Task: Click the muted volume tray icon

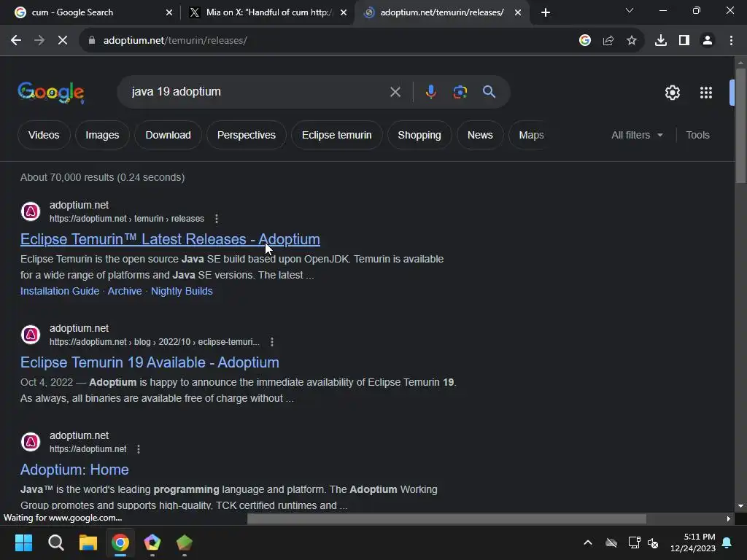Action: (x=653, y=542)
